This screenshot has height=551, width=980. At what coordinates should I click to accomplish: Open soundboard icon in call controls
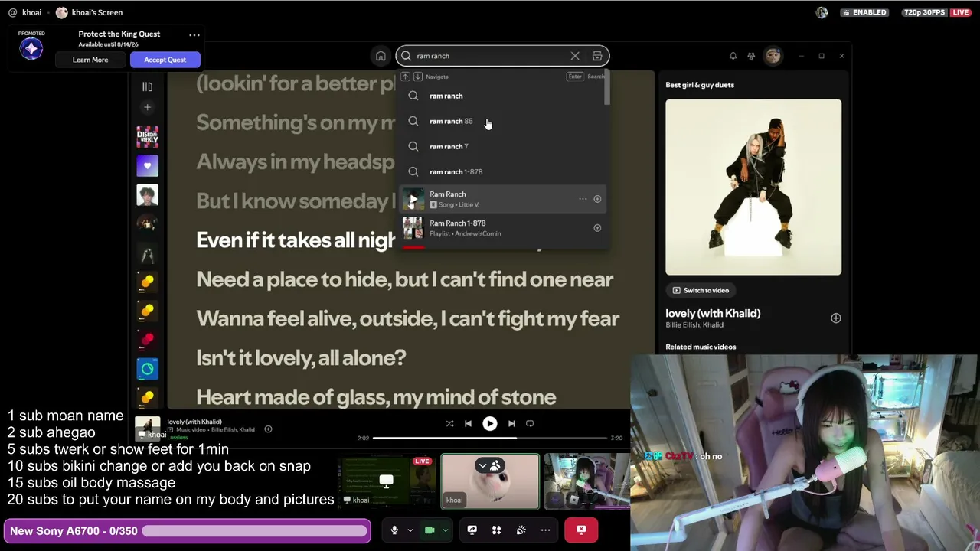[521, 530]
